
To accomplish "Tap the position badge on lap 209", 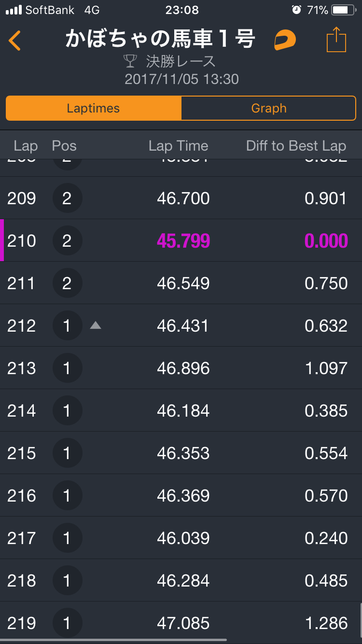I will click(x=67, y=198).
